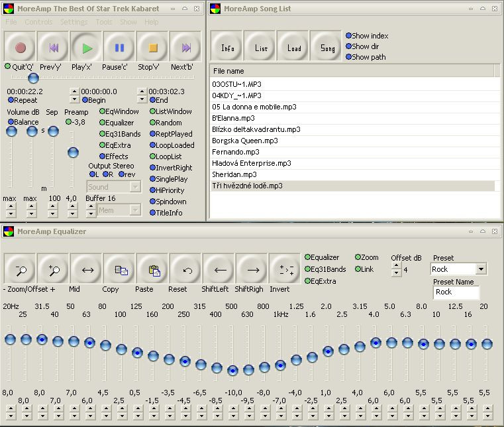Screen dimensions: 504x427
Task: Click the 20Hz equalizer band knob
Action: (10, 339)
